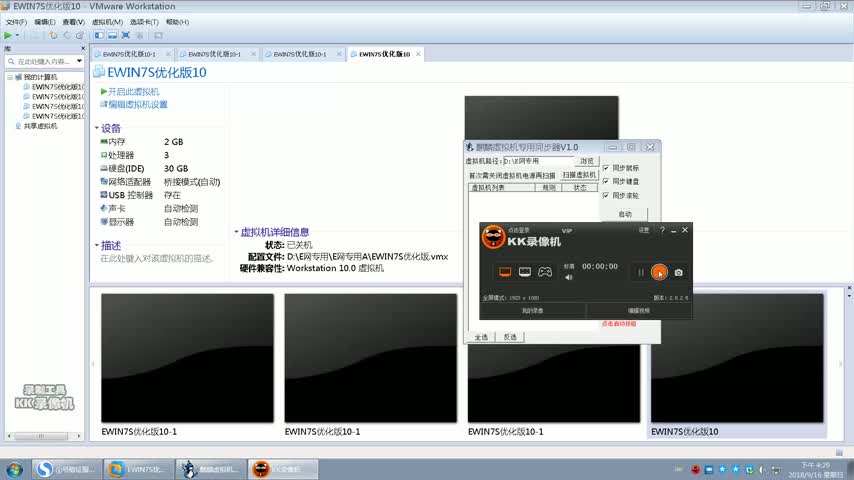Open the 虚拟机(M) menu
The image size is (854, 480).
click(107, 22)
